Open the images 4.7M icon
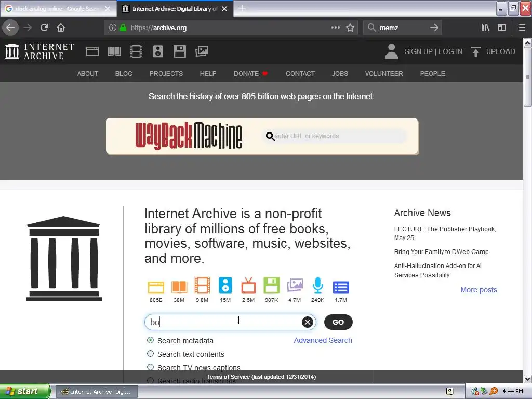Image resolution: width=532 pixels, height=399 pixels. click(x=295, y=286)
